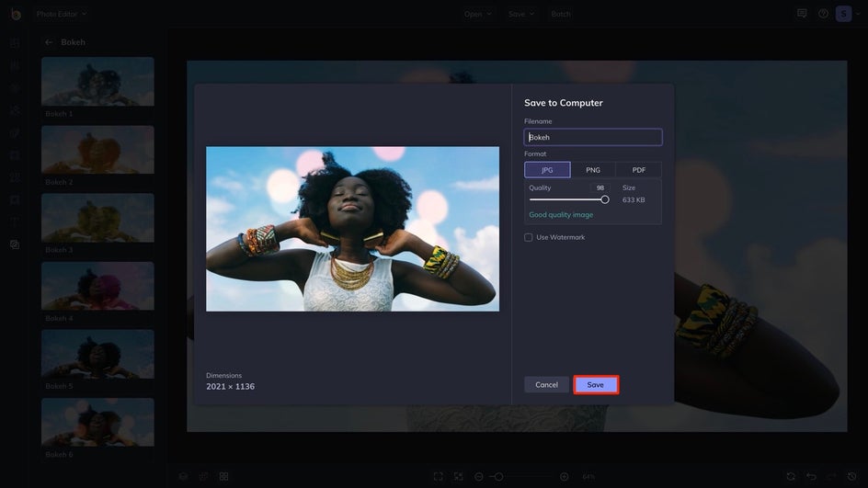Open the help question mark icon

click(823, 13)
